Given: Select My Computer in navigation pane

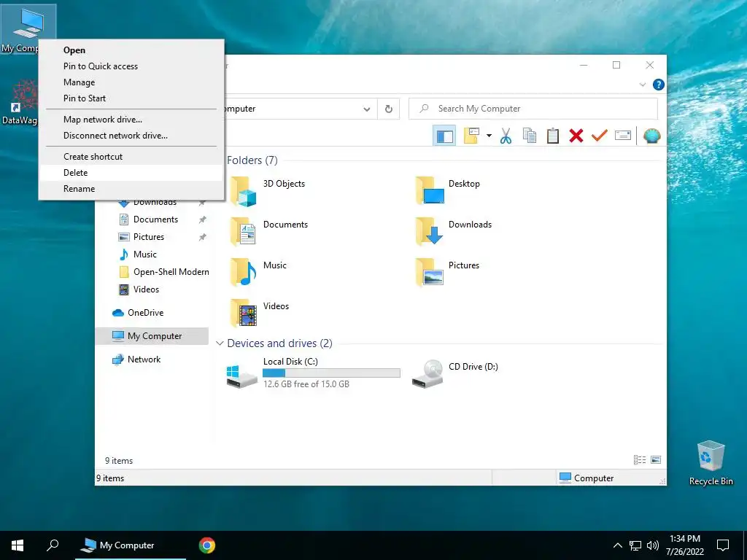Looking at the screenshot, I should point(152,336).
